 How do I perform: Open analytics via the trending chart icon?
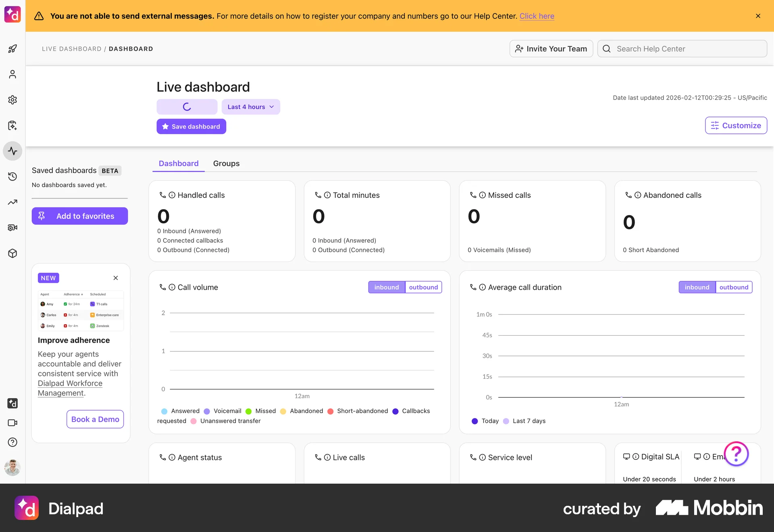coord(12,202)
